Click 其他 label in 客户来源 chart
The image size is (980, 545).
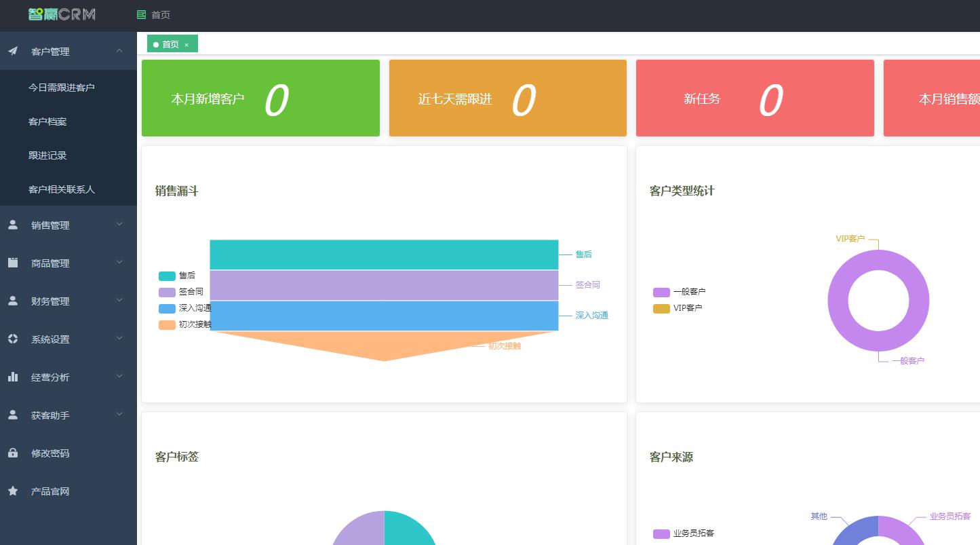coord(819,516)
